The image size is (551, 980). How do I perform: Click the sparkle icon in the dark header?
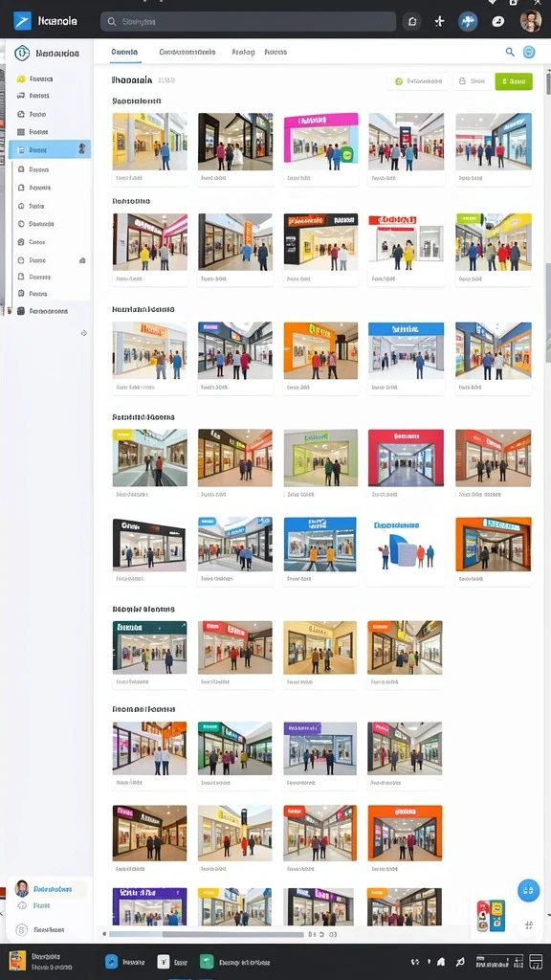pos(440,21)
